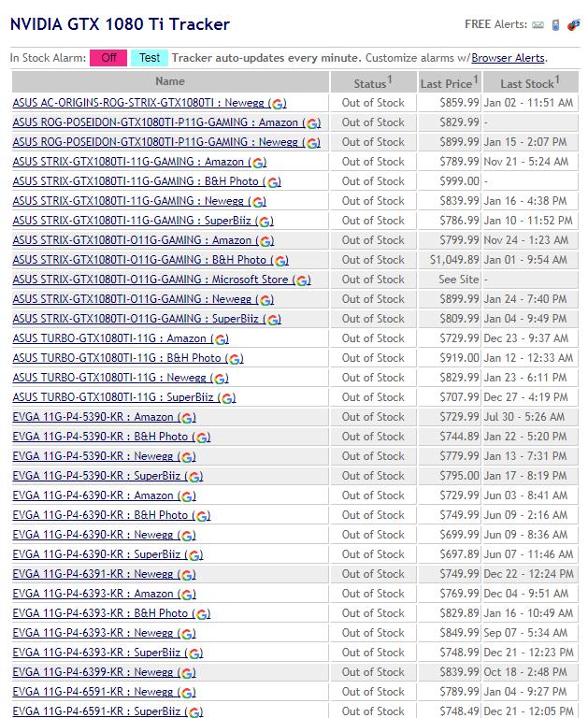Screen dimensions: 588x718
Task: Open EVGA 11G-P4-6393-KR Amazon listing
Action: pyautogui.click(x=93, y=594)
